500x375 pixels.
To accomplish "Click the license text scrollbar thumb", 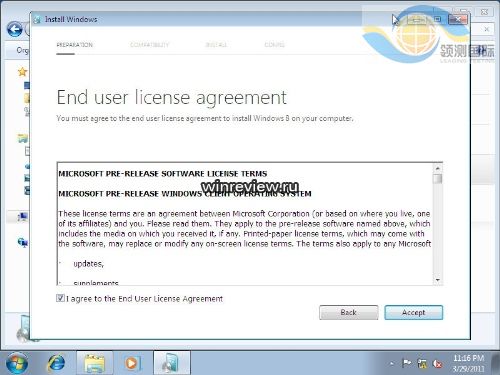I will 438,179.
